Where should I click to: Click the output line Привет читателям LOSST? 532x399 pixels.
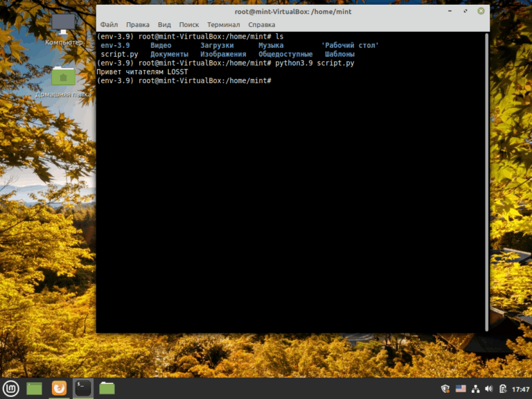(x=142, y=72)
